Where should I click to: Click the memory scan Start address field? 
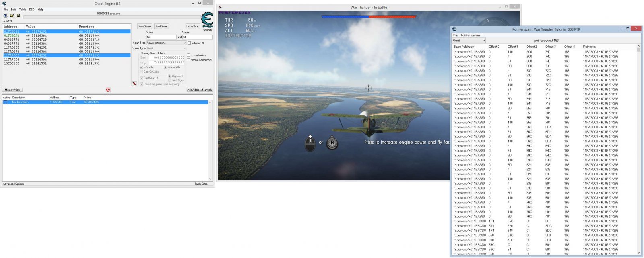[167, 57]
